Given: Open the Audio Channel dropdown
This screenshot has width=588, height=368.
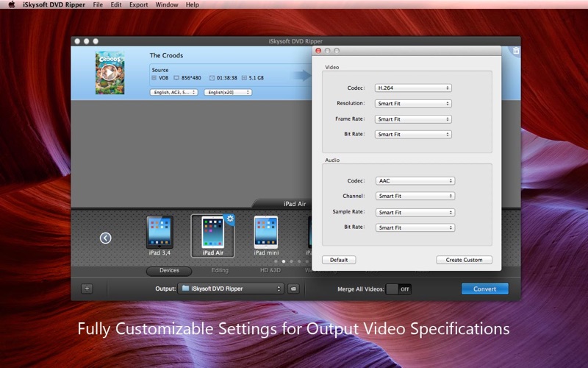Looking at the screenshot, I should (415, 196).
